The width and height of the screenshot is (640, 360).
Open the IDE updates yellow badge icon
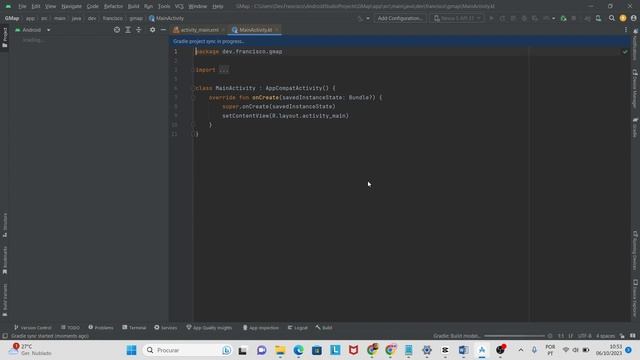[623, 18]
